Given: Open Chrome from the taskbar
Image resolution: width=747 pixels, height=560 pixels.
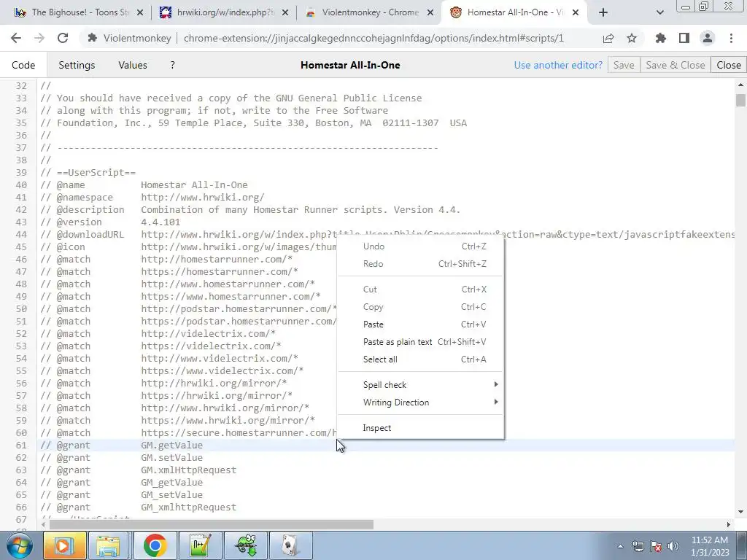Looking at the screenshot, I should point(155,545).
